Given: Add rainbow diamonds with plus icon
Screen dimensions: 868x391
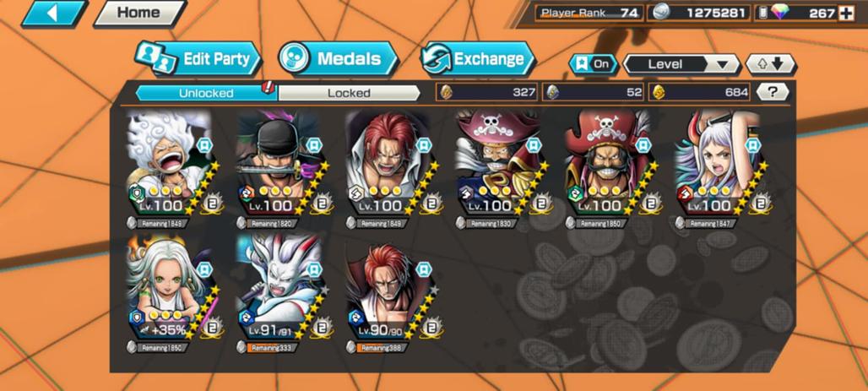Looking at the screenshot, I should coord(846,14).
